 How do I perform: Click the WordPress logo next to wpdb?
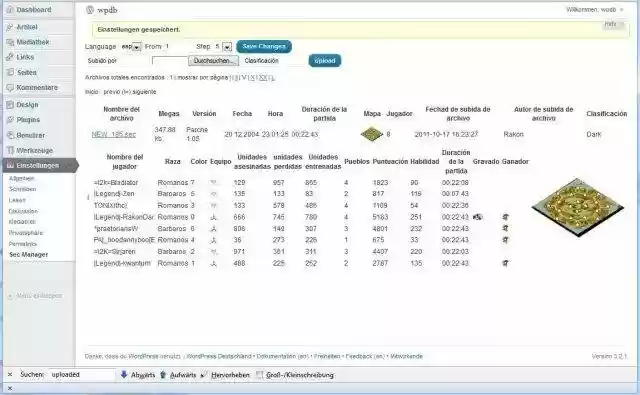click(x=90, y=10)
